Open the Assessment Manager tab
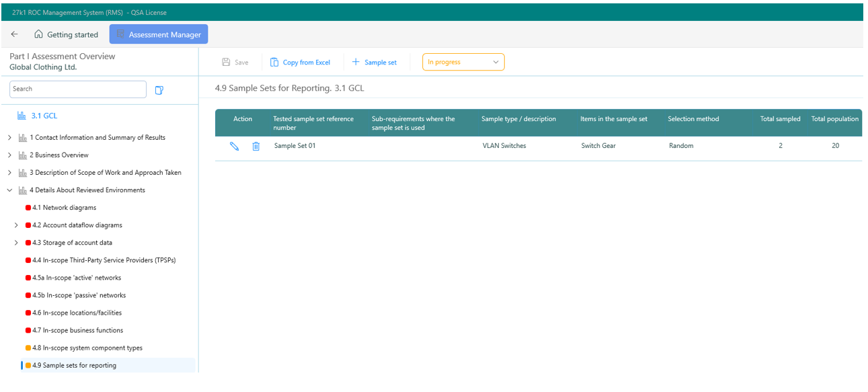The width and height of the screenshot is (868, 392). (159, 34)
